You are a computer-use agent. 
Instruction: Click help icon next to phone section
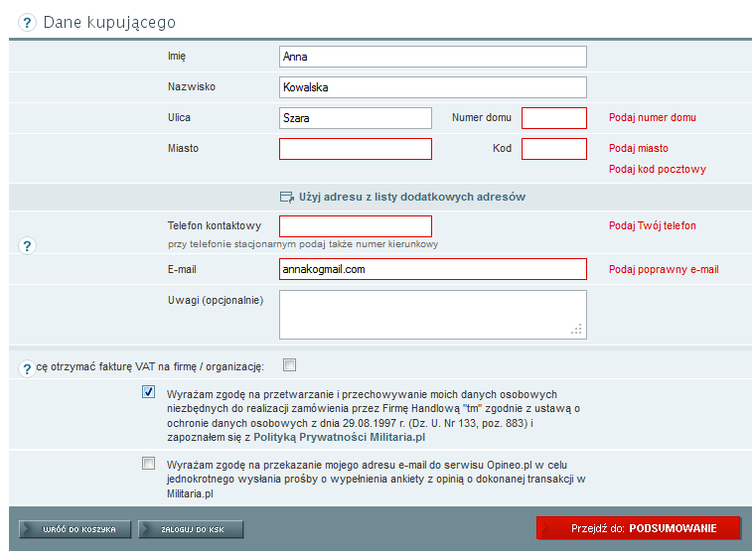click(x=27, y=246)
